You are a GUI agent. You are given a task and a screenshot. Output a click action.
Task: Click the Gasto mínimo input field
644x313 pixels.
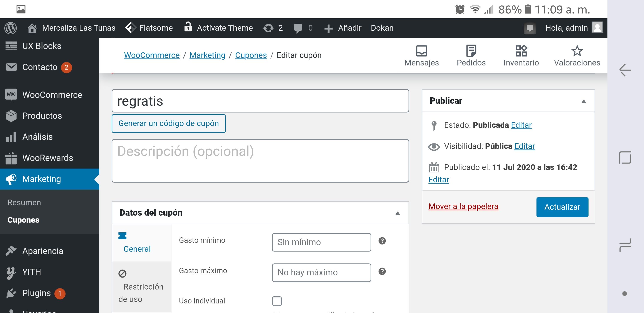coord(322,242)
